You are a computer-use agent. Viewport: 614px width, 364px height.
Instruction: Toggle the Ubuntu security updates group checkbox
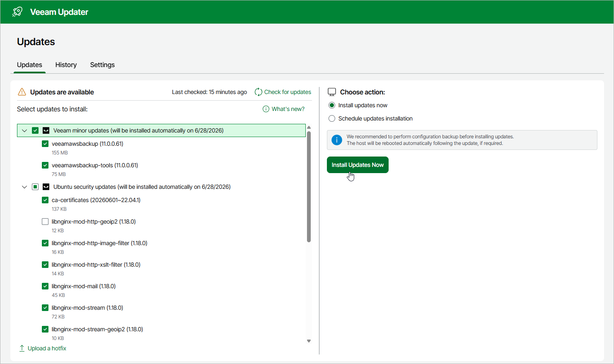(35, 187)
